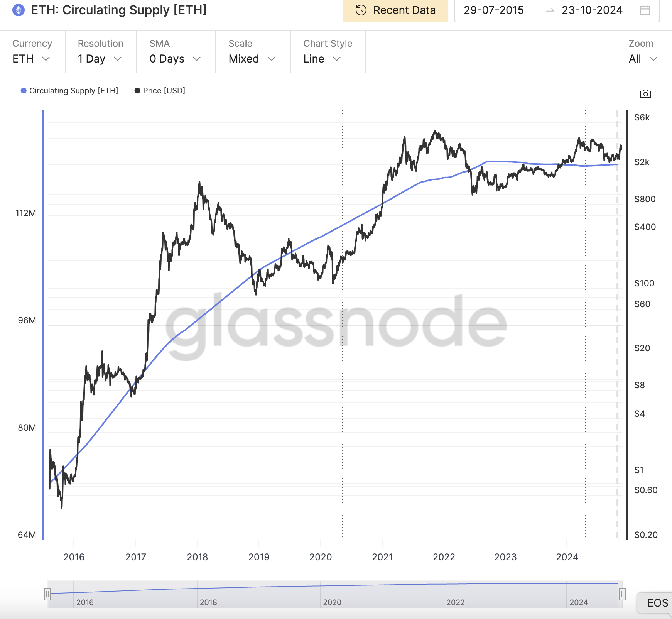The image size is (672, 619).
Task: Open the Chart Style Line dropdown
Action: pos(322,59)
